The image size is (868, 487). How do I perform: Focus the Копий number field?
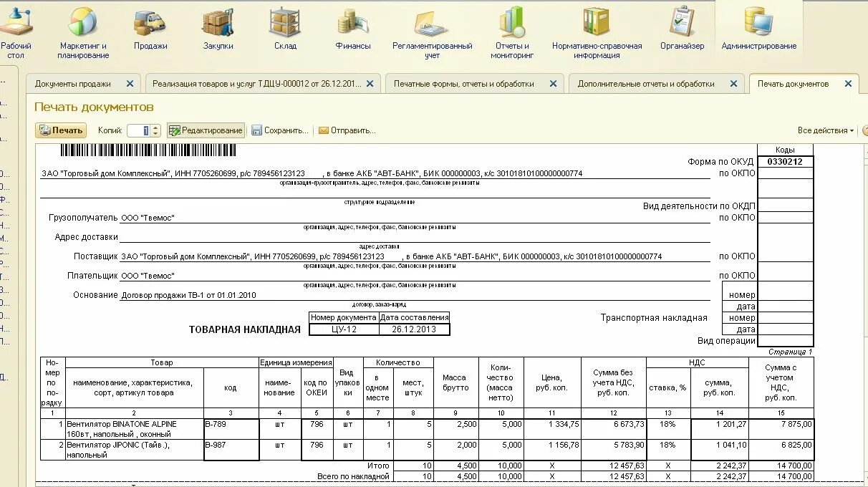point(138,130)
